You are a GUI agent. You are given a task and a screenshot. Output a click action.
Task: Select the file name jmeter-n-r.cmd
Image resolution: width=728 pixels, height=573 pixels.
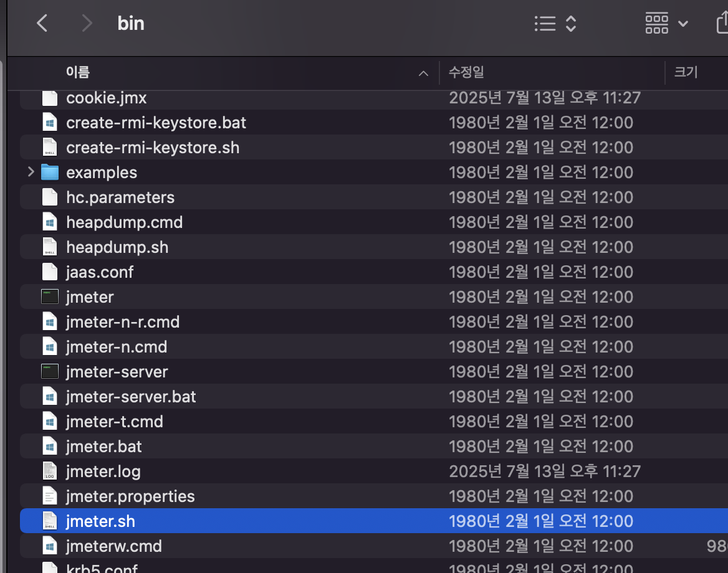(x=123, y=322)
